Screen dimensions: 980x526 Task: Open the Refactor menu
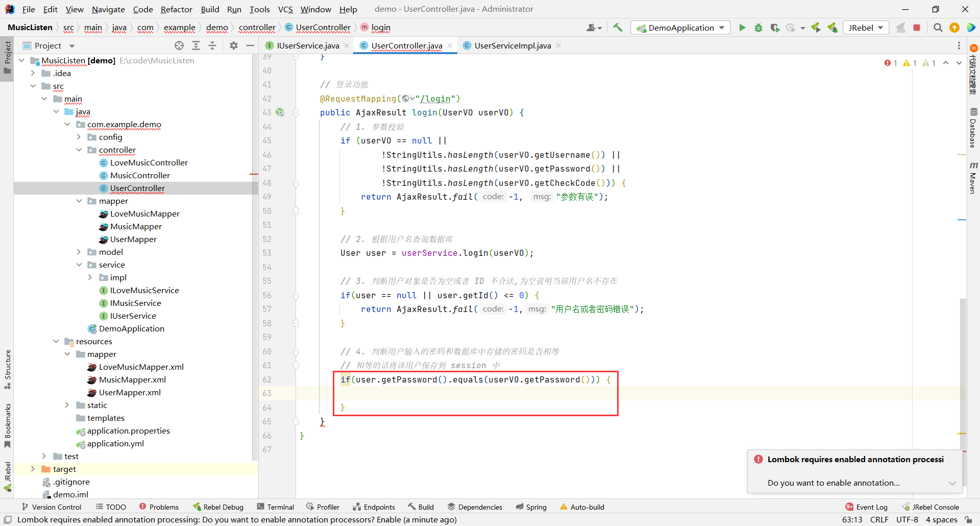coord(176,9)
